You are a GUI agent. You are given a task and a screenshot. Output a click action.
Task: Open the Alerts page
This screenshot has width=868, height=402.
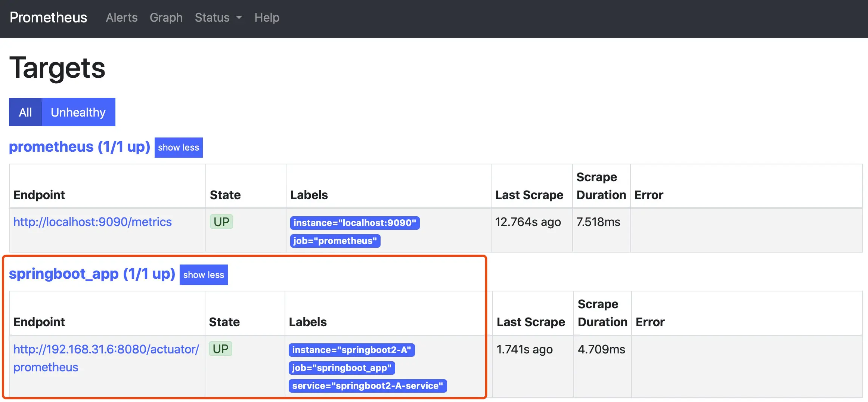pyautogui.click(x=121, y=18)
